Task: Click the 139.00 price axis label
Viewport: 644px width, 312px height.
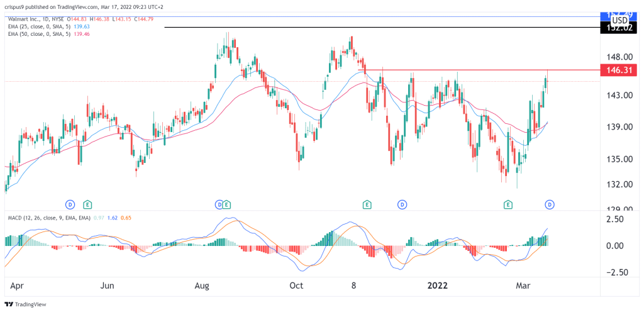Action: pos(619,127)
